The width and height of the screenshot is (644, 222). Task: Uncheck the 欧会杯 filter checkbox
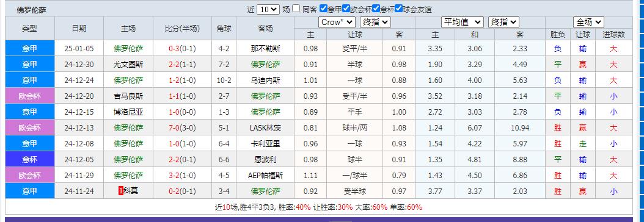pos(346,9)
